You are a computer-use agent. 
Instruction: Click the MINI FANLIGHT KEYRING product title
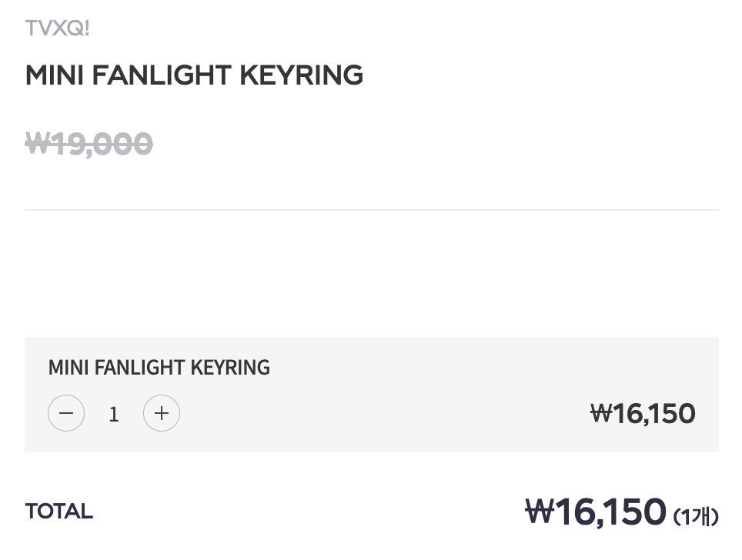click(x=194, y=75)
